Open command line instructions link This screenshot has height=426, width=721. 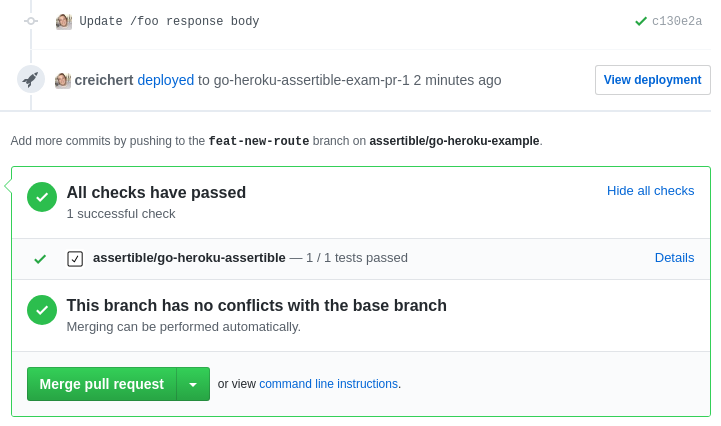[328, 384]
